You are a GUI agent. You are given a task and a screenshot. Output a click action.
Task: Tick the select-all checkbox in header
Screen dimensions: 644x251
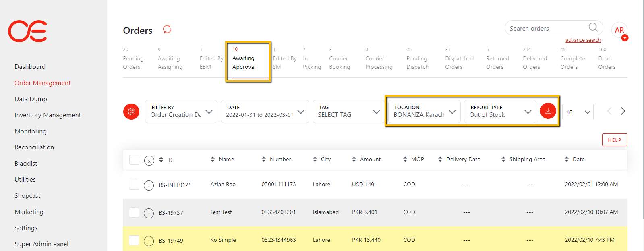(134, 160)
